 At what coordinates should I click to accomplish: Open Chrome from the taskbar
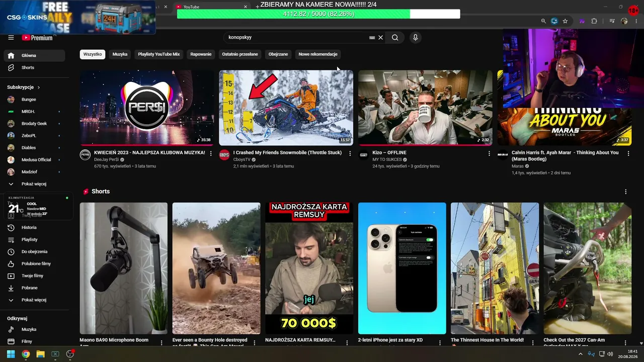[x=26, y=354]
